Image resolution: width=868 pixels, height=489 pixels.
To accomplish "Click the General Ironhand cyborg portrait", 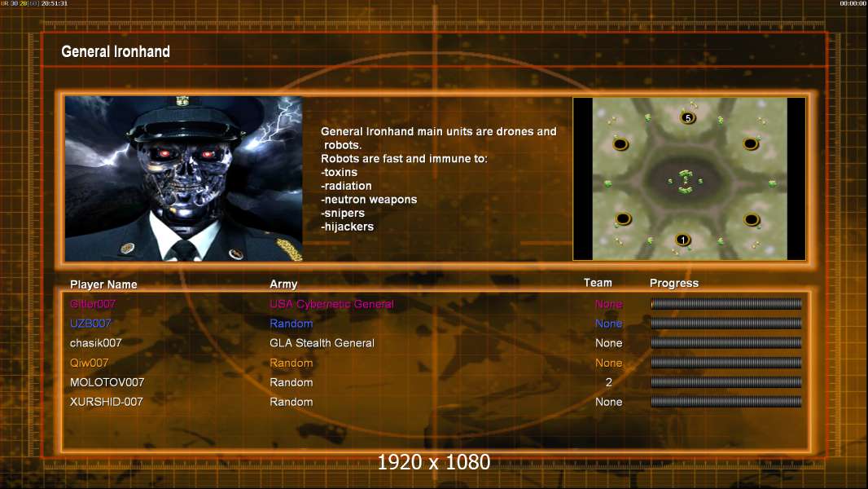I will 184,178.
